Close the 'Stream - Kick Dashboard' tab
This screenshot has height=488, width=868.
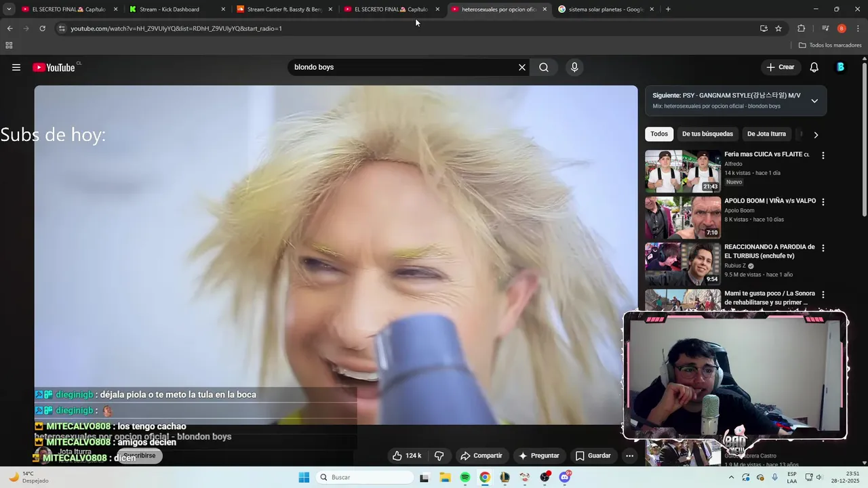pos(223,9)
